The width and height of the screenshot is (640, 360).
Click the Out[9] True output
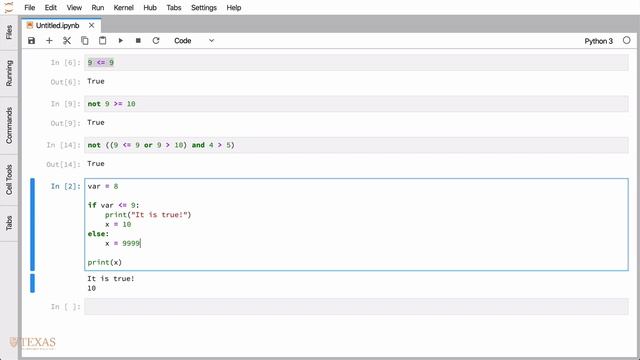[x=96, y=122]
